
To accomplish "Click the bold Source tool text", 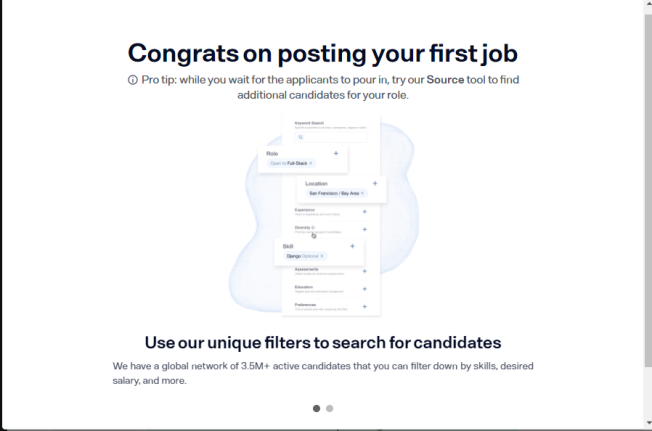I will pyautogui.click(x=445, y=80).
